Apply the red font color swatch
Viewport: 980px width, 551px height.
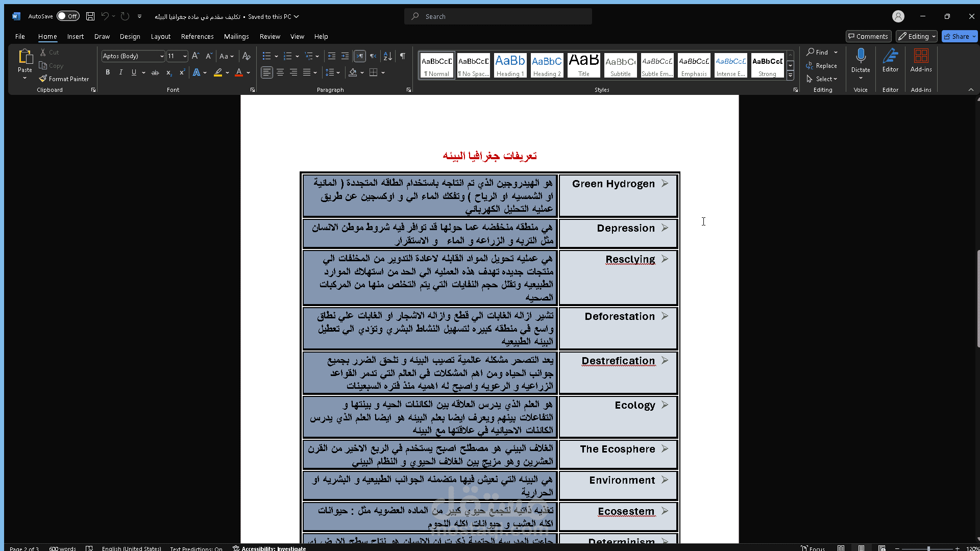click(238, 72)
